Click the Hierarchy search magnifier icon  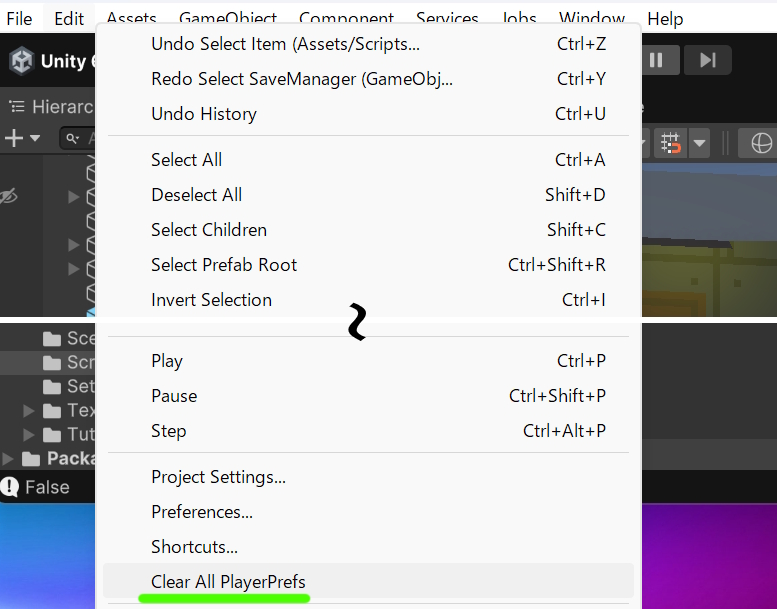pyautogui.click(x=72, y=138)
